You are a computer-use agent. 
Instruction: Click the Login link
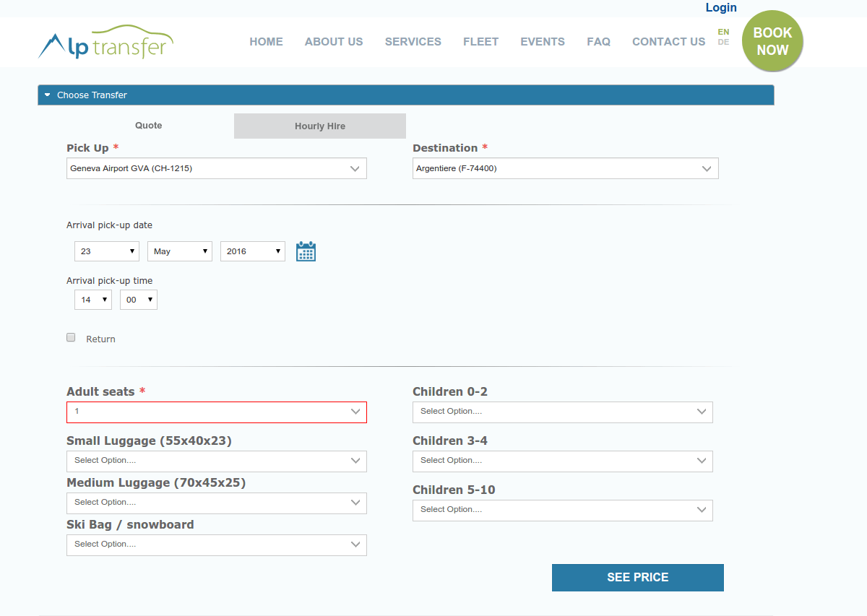(x=721, y=8)
